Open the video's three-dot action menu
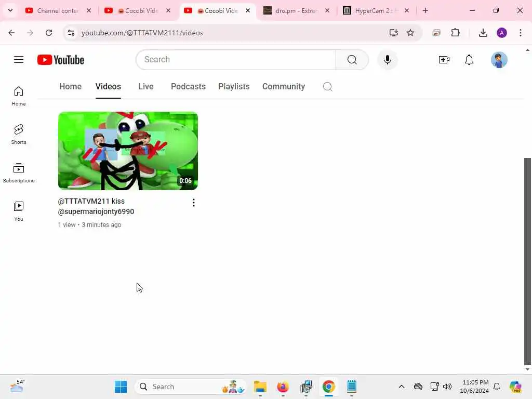Screen dimensions: 532x399 pyautogui.click(x=193, y=203)
